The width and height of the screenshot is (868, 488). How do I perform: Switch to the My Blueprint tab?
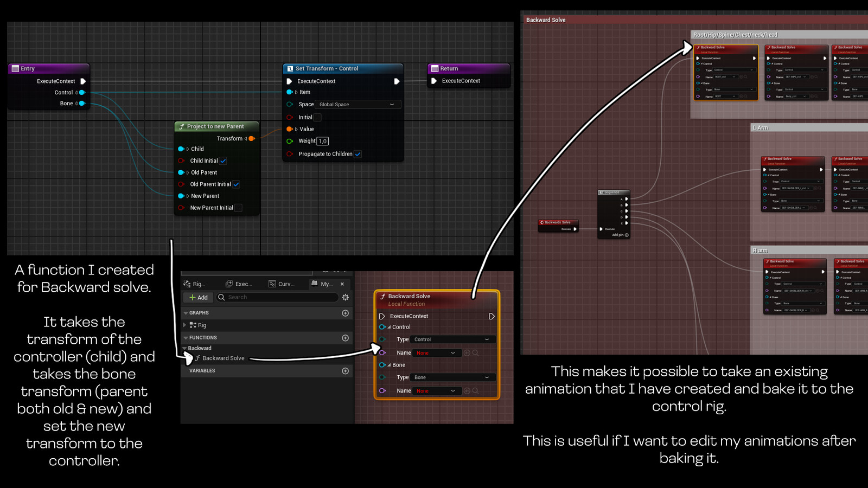click(322, 284)
